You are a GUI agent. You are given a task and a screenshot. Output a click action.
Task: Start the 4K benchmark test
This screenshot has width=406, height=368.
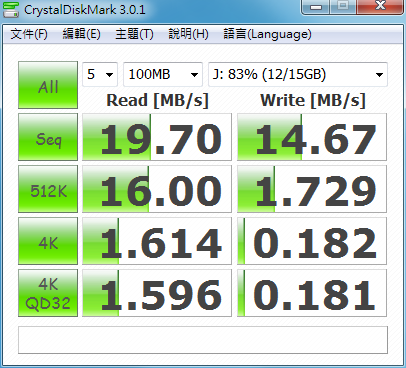point(48,241)
